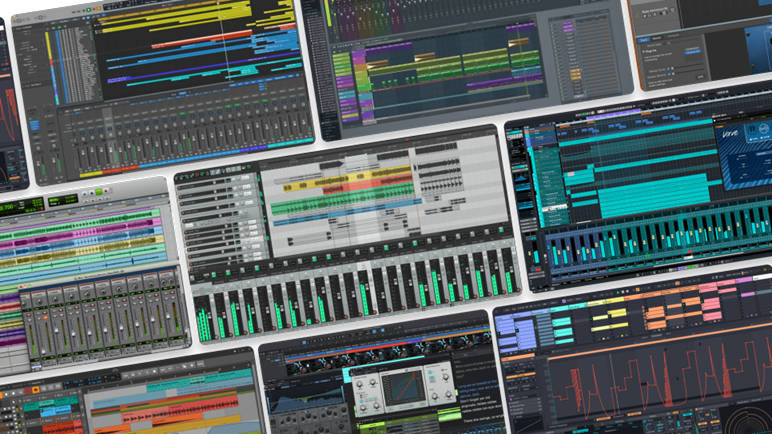The height and width of the screenshot is (434, 772).
Task: Click the lit orange button in Pro Tools mixer
Action: (46, 318)
